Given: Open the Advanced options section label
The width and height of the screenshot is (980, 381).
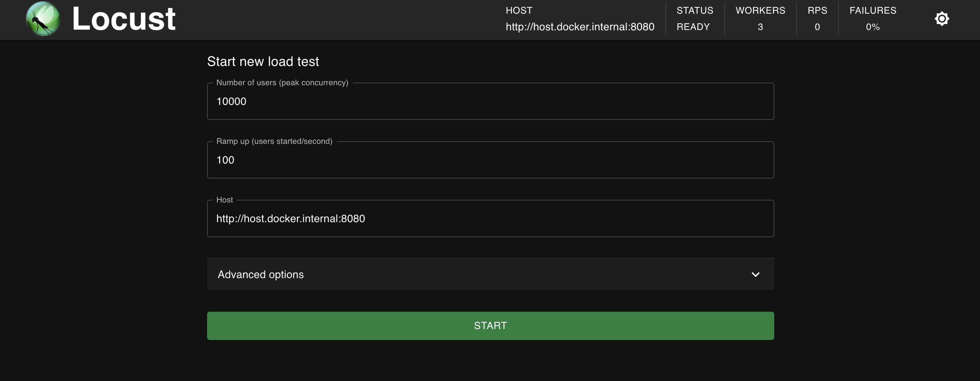Looking at the screenshot, I should click(x=261, y=274).
